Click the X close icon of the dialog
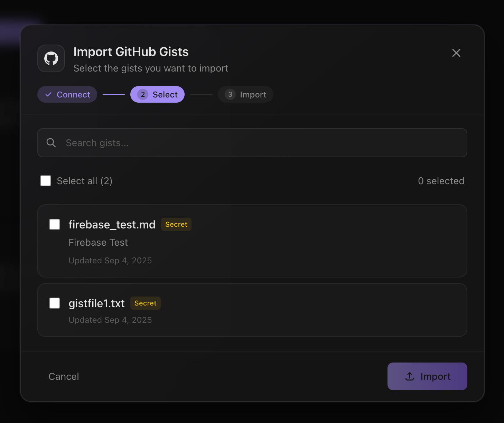 pos(456,53)
